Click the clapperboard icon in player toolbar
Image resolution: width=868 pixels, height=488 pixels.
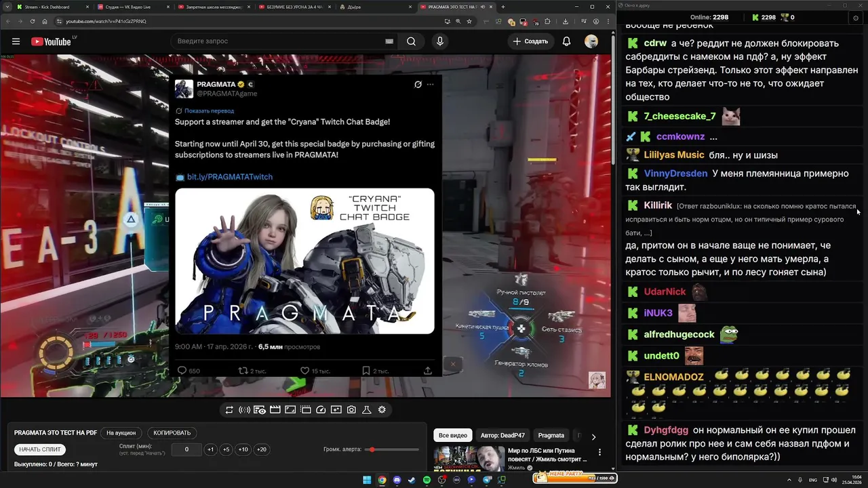coord(275,409)
